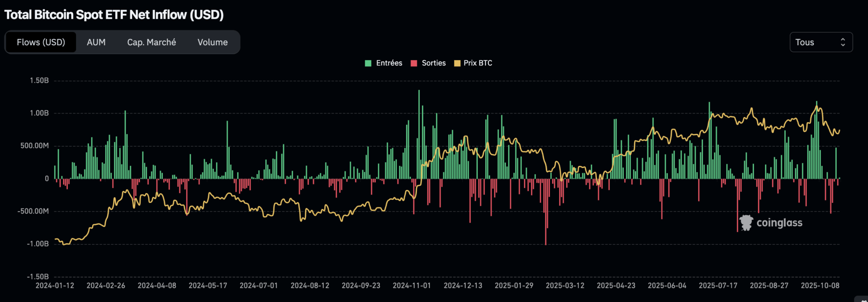Click the up-down arrows in Tous selector

[x=843, y=42]
